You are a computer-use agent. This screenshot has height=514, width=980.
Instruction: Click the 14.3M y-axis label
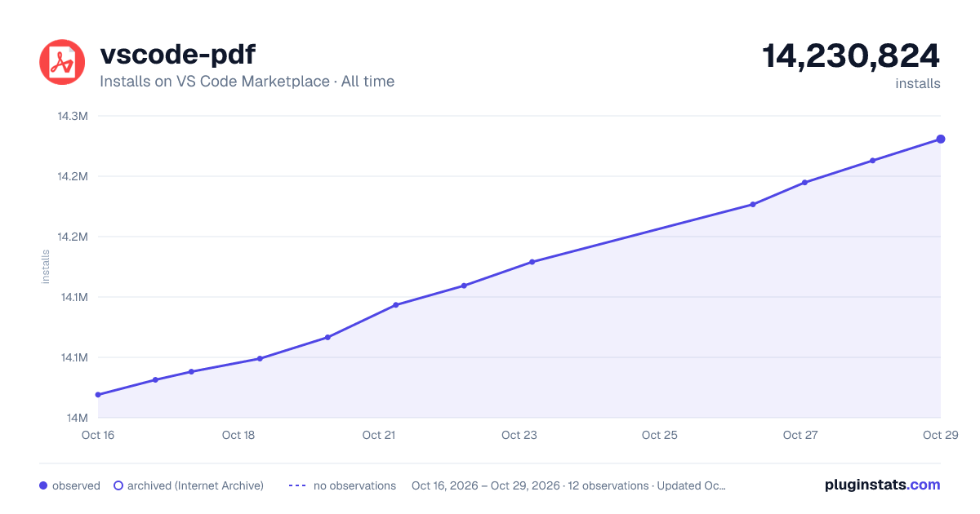(72, 116)
